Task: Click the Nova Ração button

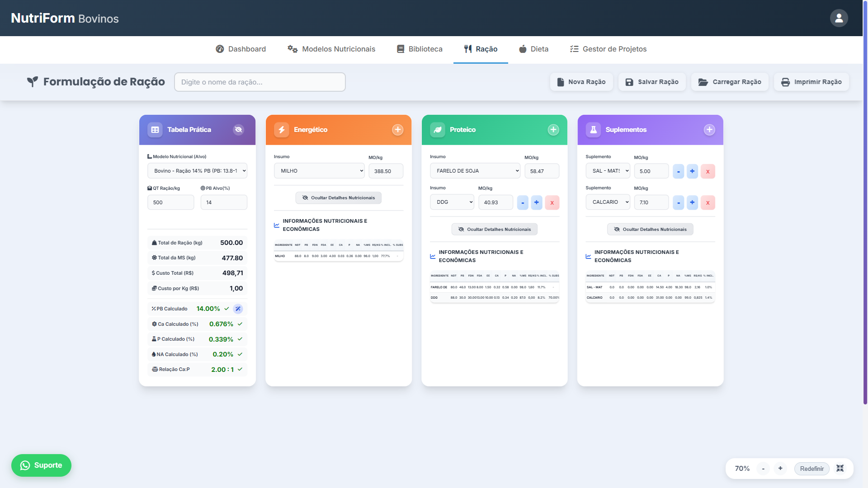Action: coord(581,82)
